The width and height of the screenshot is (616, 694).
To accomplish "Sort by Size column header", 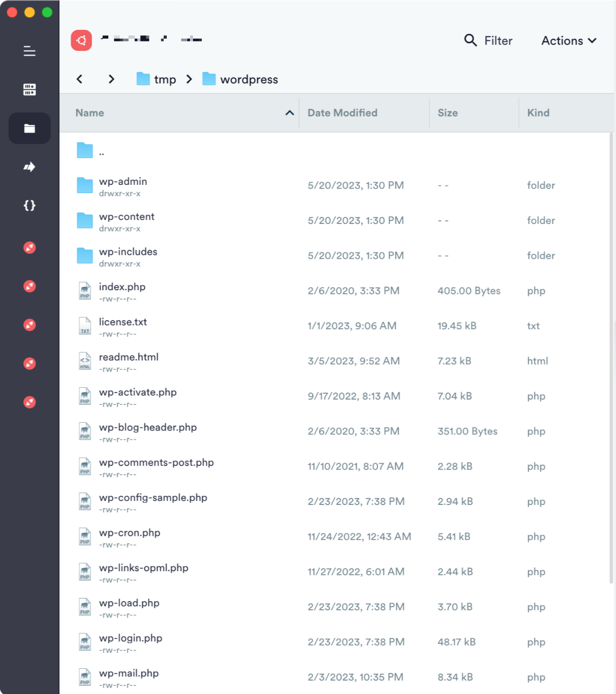I will [448, 112].
